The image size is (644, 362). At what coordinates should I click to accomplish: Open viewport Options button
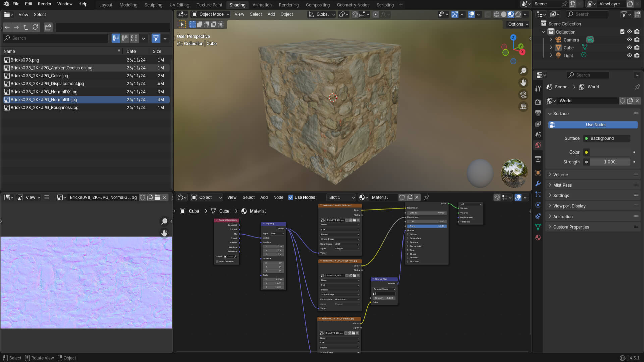click(x=518, y=24)
